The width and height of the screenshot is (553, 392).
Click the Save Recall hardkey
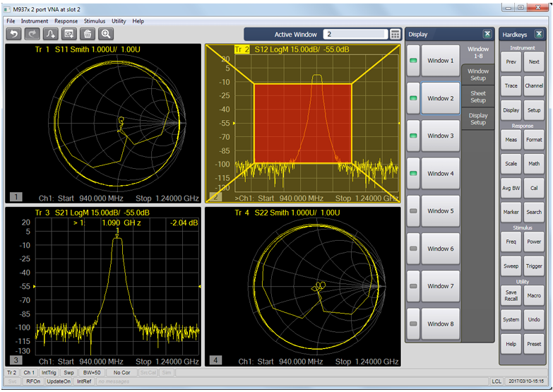[511, 296]
